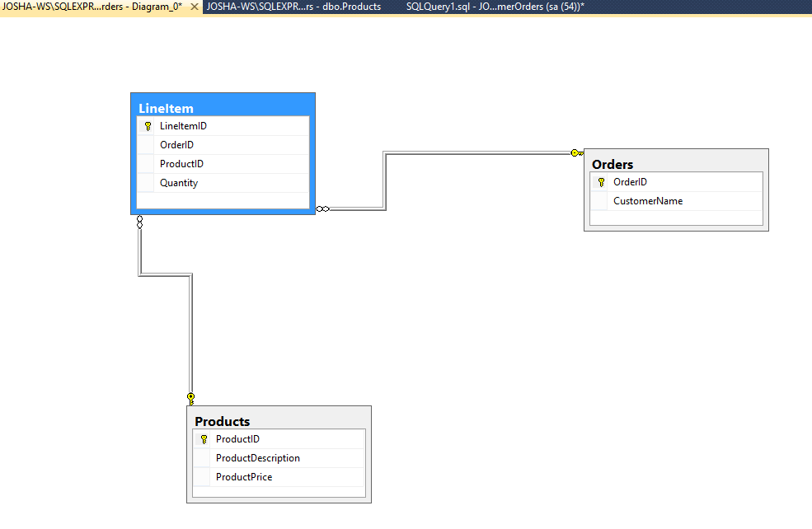Click the primary key icon beside LineItemID
This screenshot has width=812, height=529.
coord(148,125)
